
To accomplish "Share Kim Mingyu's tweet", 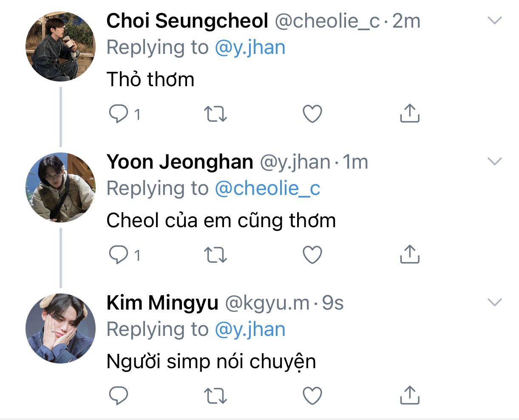I will [410, 395].
